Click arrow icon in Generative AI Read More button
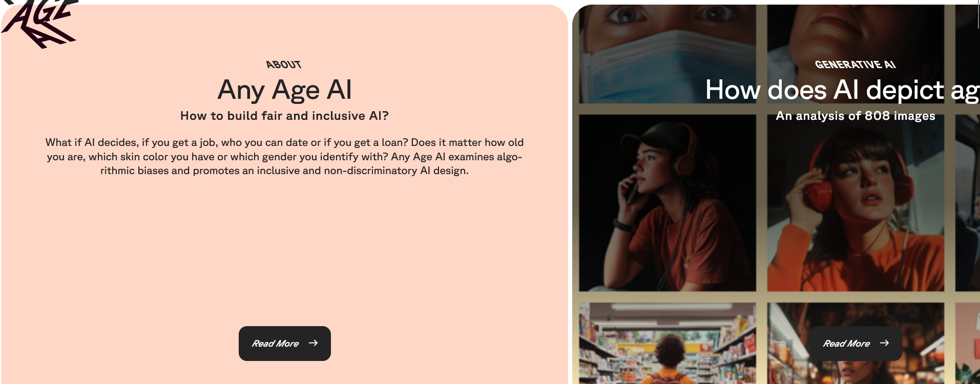This screenshot has width=980, height=384. (x=884, y=343)
